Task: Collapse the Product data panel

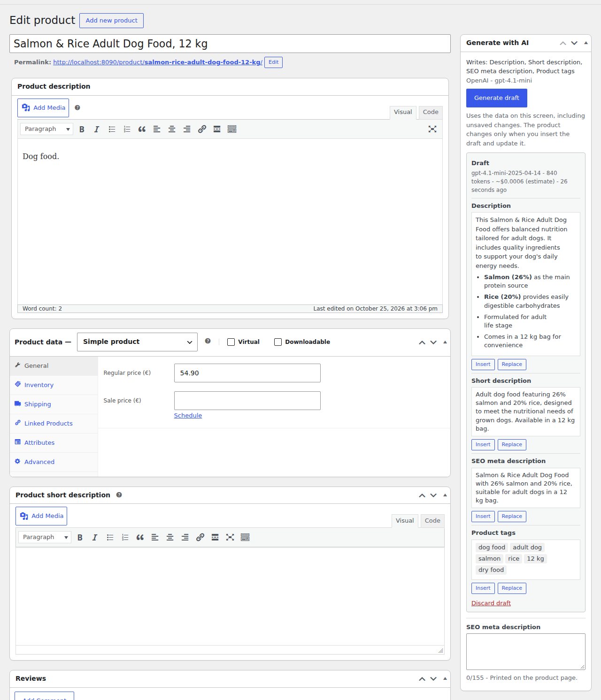Action: (445, 342)
